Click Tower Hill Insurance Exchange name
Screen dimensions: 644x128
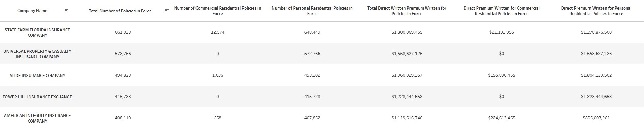37,97
